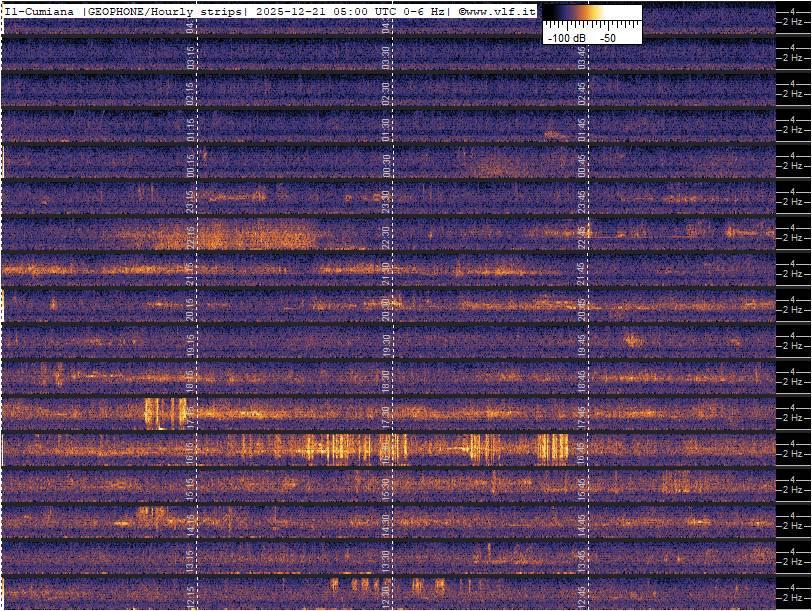812x611 pixels.
Task: Pick the 23:45 time marker
Action: pyautogui.click(x=582, y=200)
